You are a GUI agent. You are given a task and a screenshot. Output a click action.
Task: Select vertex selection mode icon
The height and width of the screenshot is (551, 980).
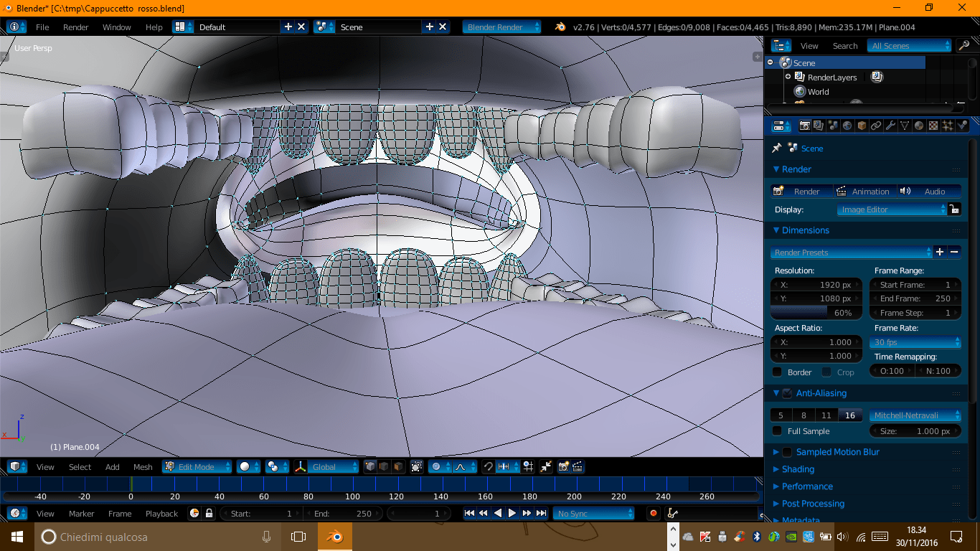pyautogui.click(x=370, y=466)
